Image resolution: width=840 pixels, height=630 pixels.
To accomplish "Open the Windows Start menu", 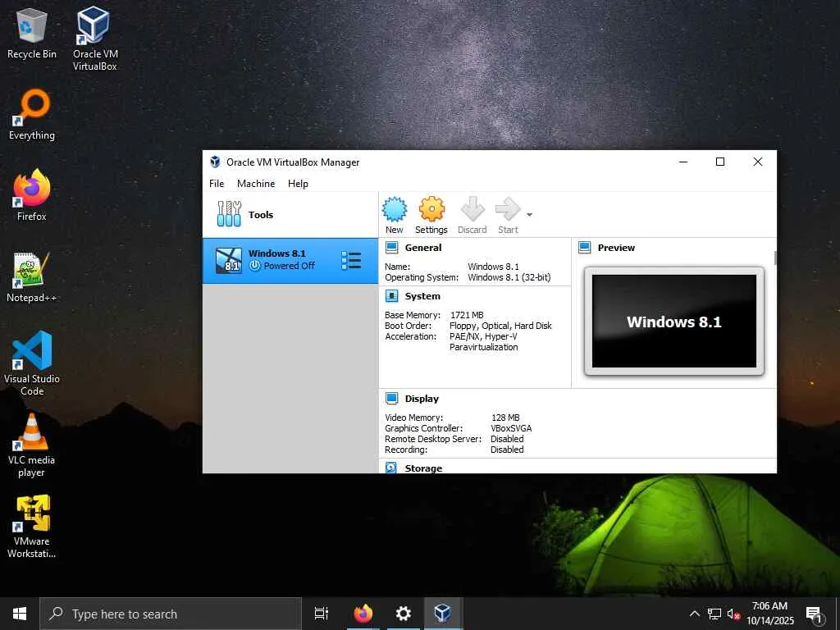I will coord(20,614).
